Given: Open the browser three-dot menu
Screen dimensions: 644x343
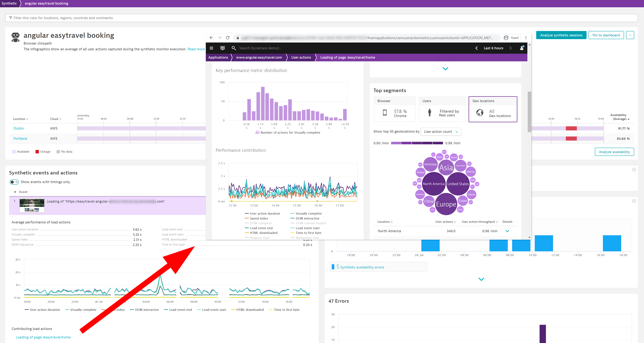Looking at the screenshot, I should tap(526, 38).
